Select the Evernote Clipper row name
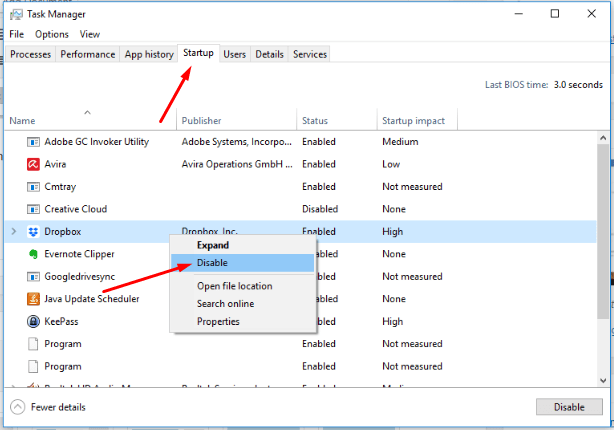The height and width of the screenshot is (430, 614). click(x=79, y=254)
